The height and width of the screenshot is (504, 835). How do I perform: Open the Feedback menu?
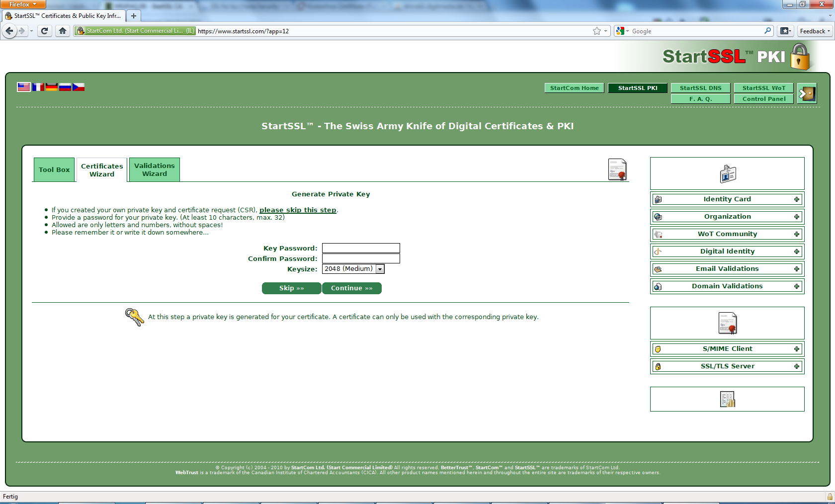(x=815, y=31)
